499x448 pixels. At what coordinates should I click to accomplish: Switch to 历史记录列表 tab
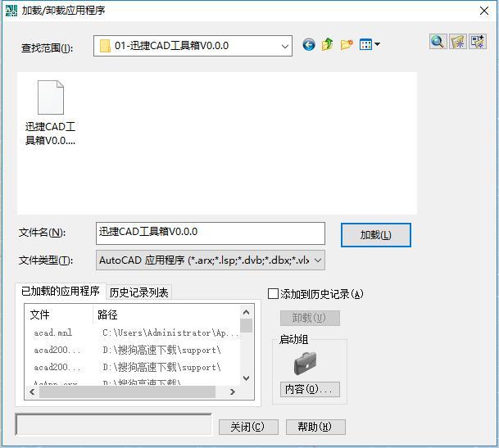pos(138,292)
